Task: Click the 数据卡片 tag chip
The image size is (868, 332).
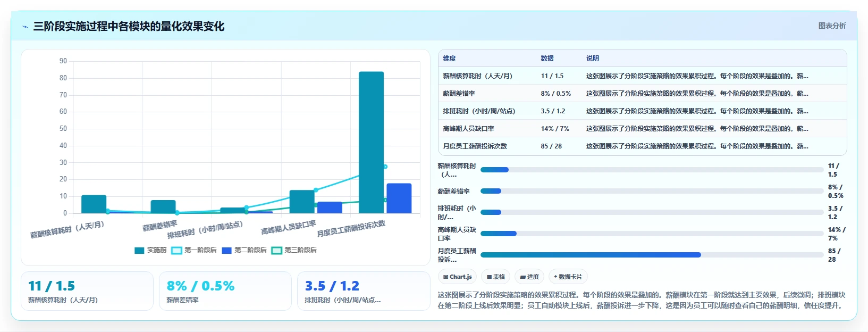Action: point(568,277)
